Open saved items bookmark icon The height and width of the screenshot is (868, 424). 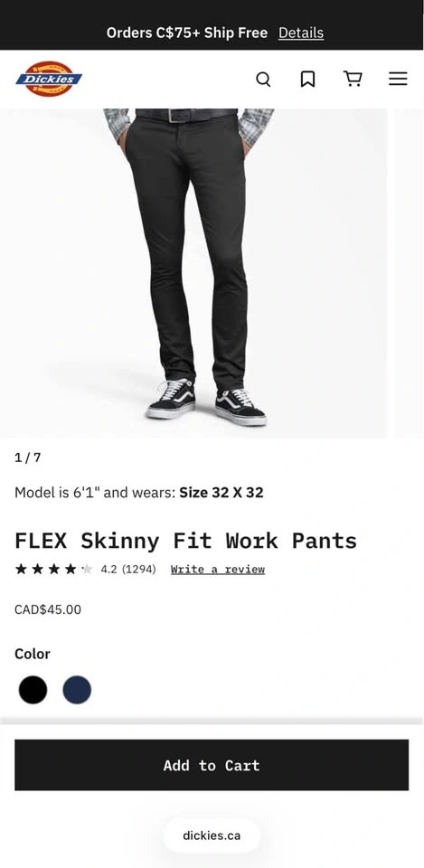pyautogui.click(x=307, y=80)
